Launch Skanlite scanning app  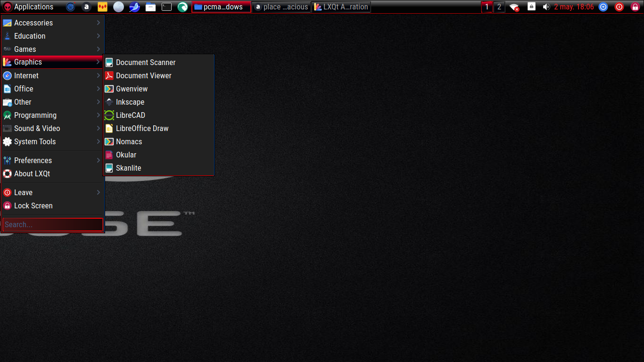[x=158, y=168]
